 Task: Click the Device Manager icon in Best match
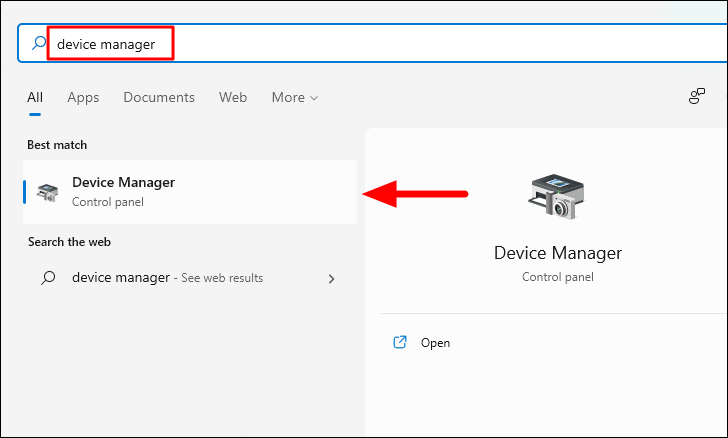click(x=48, y=192)
